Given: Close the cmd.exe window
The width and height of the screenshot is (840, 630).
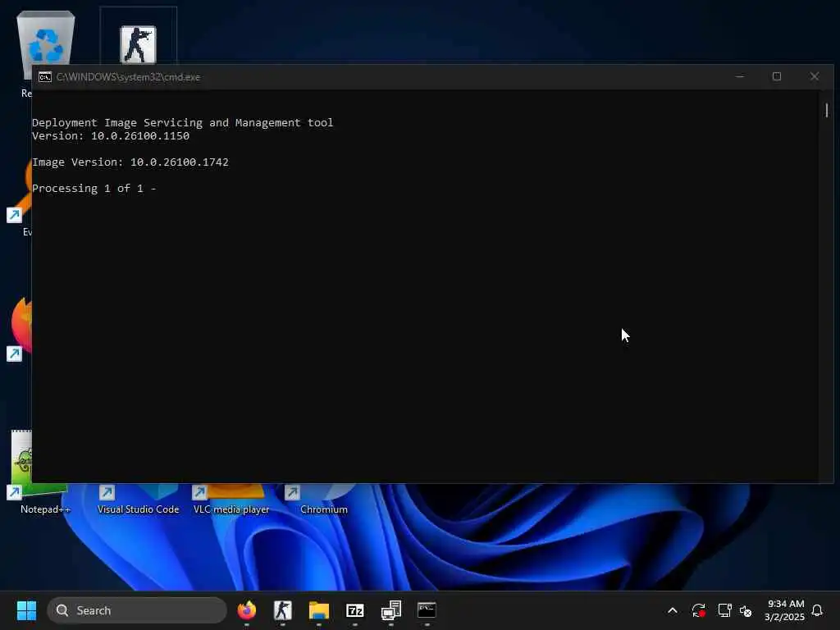Looking at the screenshot, I should tap(815, 76).
